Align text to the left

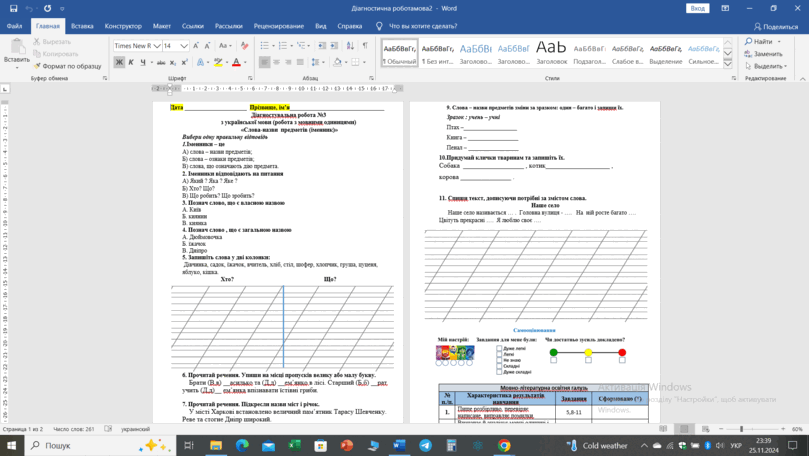(265, 62)
